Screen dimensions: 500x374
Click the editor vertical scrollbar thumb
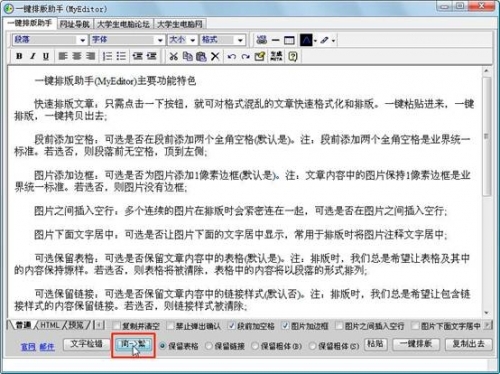click(487, 137)
